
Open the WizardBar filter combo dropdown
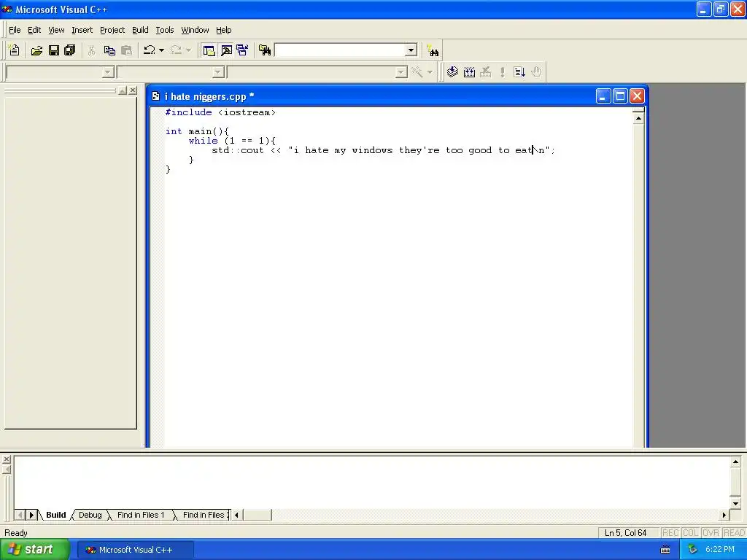(218, 72)
